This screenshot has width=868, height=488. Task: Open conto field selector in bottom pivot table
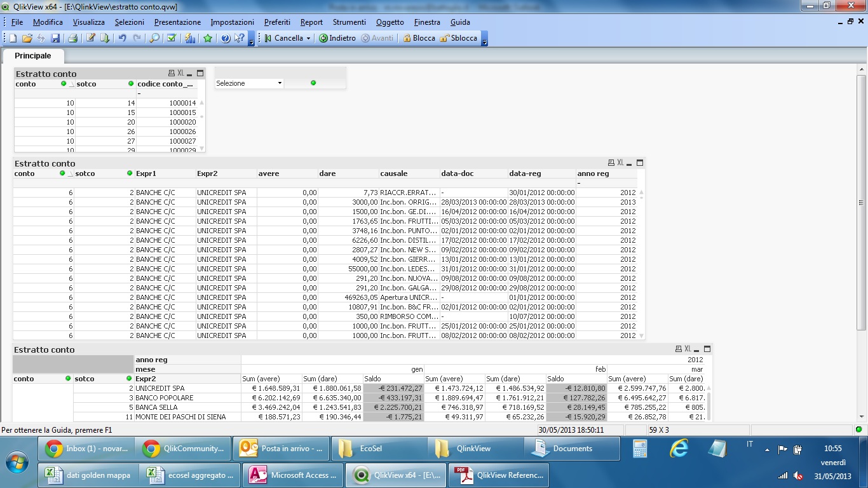click(x=68, y=379)
